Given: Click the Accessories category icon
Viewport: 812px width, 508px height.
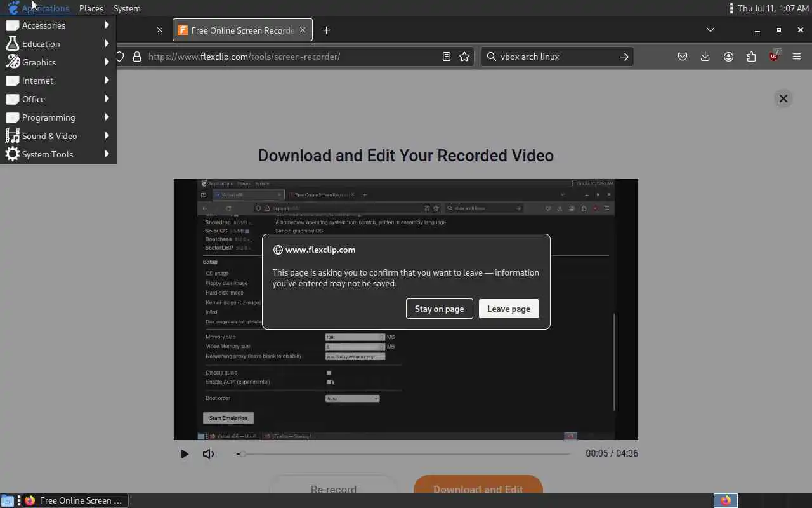Looking at the screenshot, I should [x=12, y=25].
